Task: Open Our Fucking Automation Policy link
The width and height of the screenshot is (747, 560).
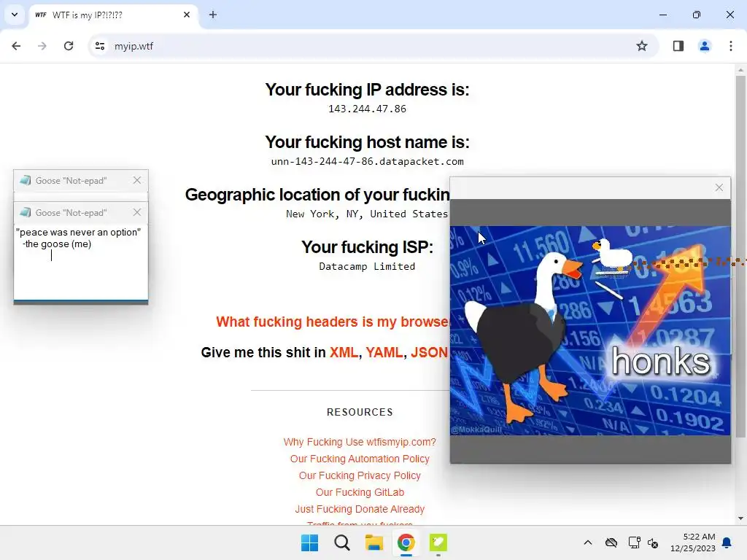Action: [360, 459]
